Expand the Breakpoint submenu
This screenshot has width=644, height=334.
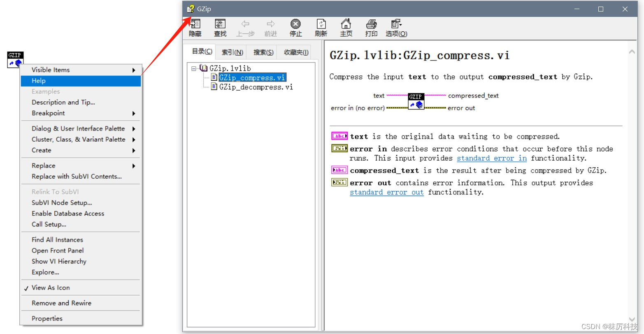[x=48, y=113]
